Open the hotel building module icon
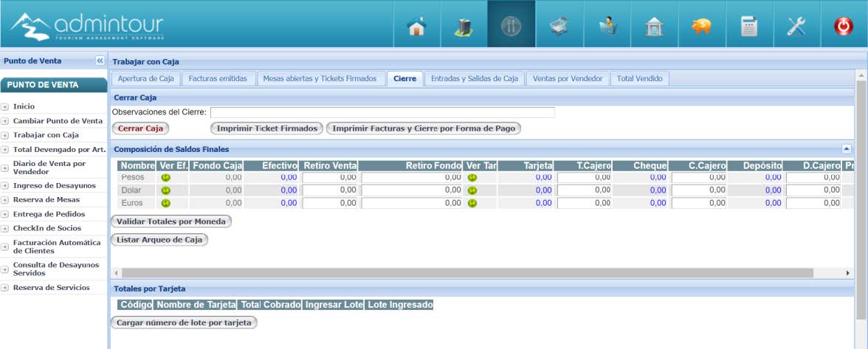 pyautogui.click(x=464, y=26)
